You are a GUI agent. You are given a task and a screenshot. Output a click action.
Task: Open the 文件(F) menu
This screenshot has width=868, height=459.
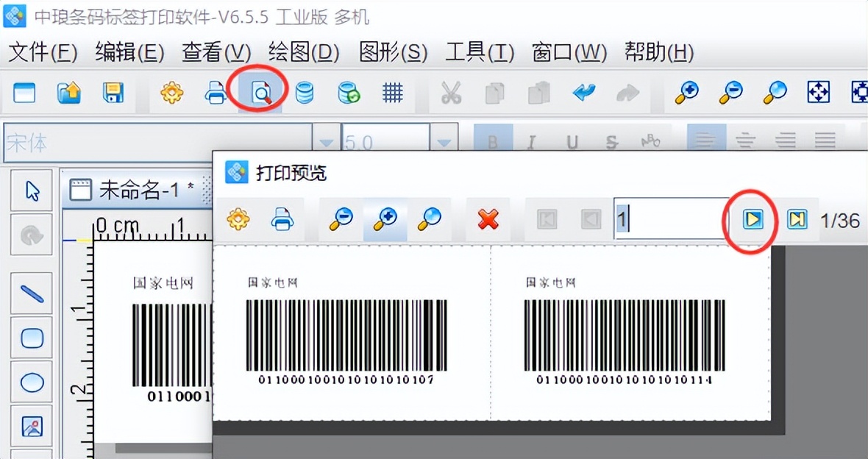pos(43,53)
